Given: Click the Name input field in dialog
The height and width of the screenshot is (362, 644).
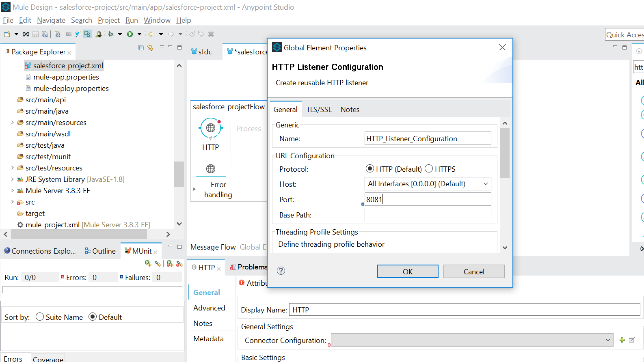Looking at the screenshot, I should click(x=428, y=138).
